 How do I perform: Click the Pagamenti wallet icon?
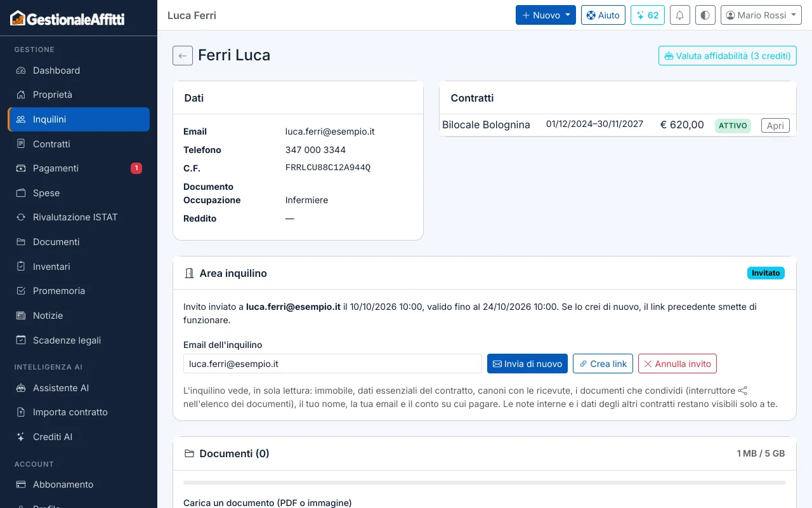21,168
